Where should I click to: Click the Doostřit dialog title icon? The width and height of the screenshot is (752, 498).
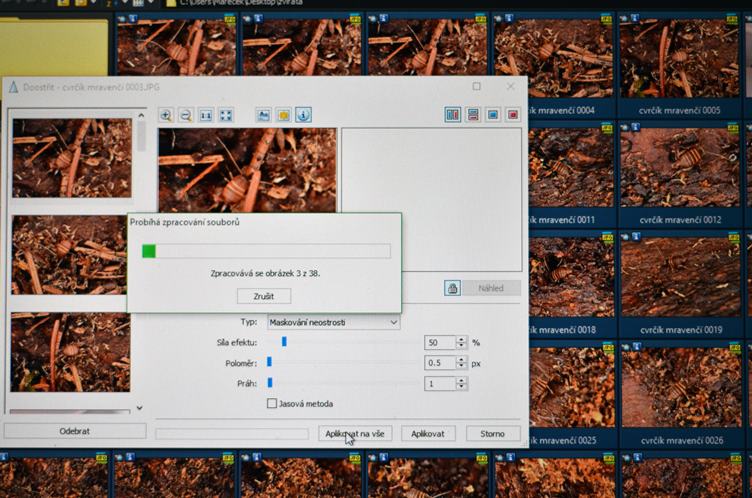point(13,87)
